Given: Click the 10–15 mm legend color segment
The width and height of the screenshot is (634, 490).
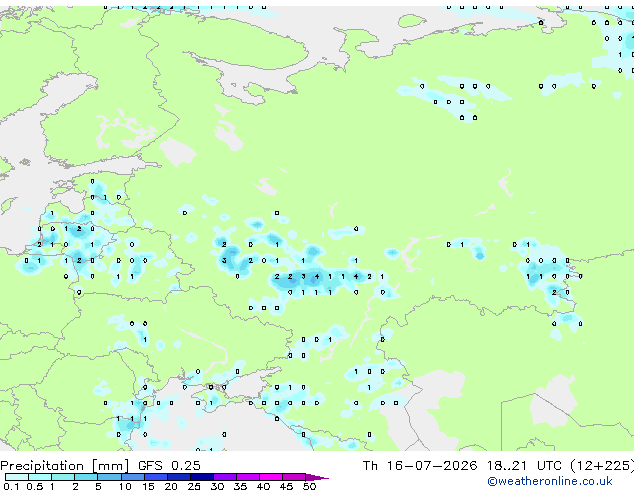Looking at the screenshot, I should [x=133, y=477].
